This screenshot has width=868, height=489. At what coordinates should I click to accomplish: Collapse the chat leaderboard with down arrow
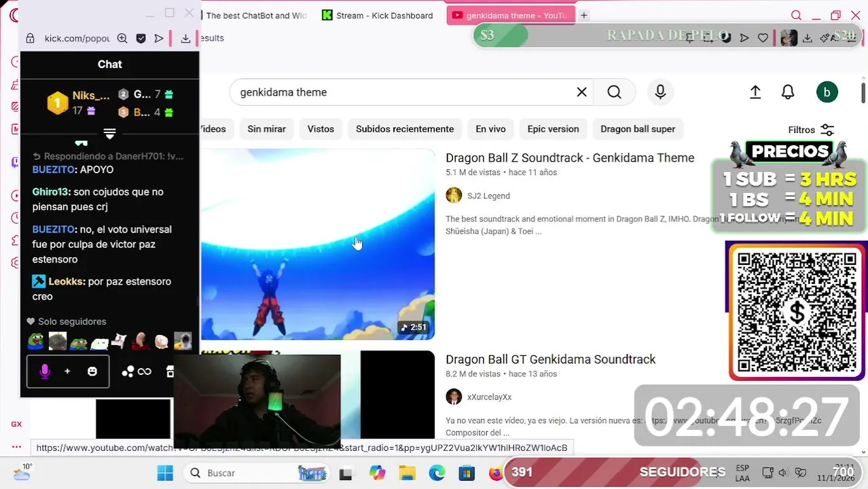(109, 133)
